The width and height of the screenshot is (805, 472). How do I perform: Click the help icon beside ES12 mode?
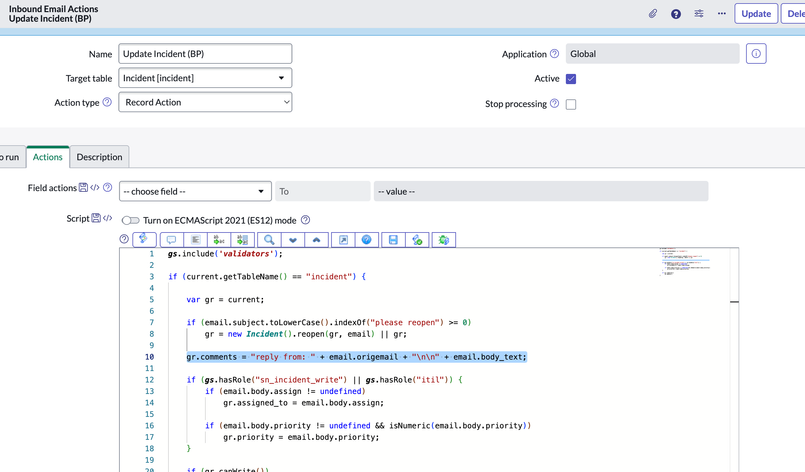click(x=305, y=220)
